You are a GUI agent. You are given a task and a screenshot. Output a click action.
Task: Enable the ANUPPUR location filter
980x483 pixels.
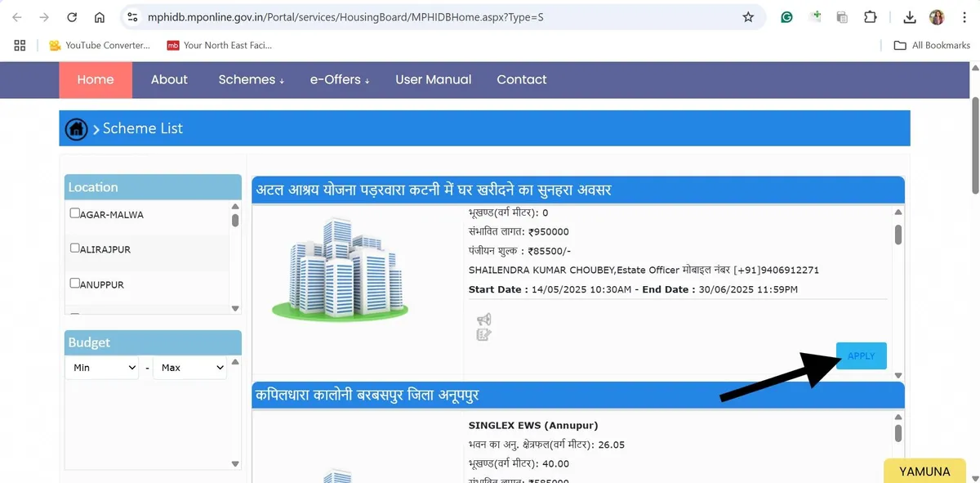[x=75, y=284]
